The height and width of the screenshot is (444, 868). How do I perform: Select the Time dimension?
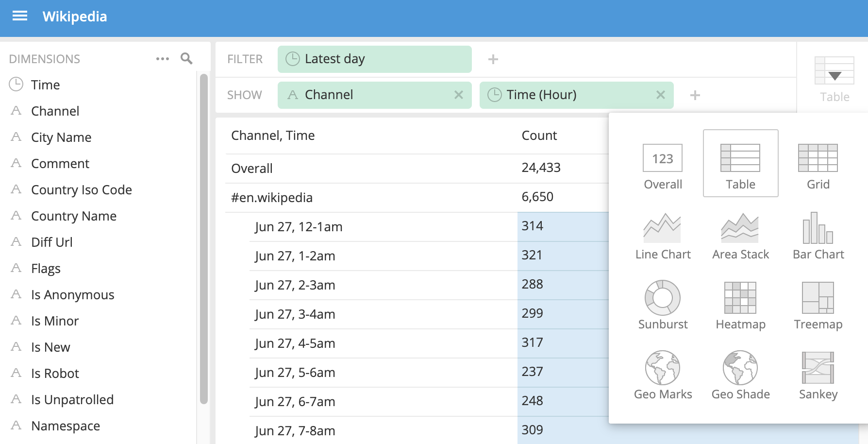click(99, 85)
